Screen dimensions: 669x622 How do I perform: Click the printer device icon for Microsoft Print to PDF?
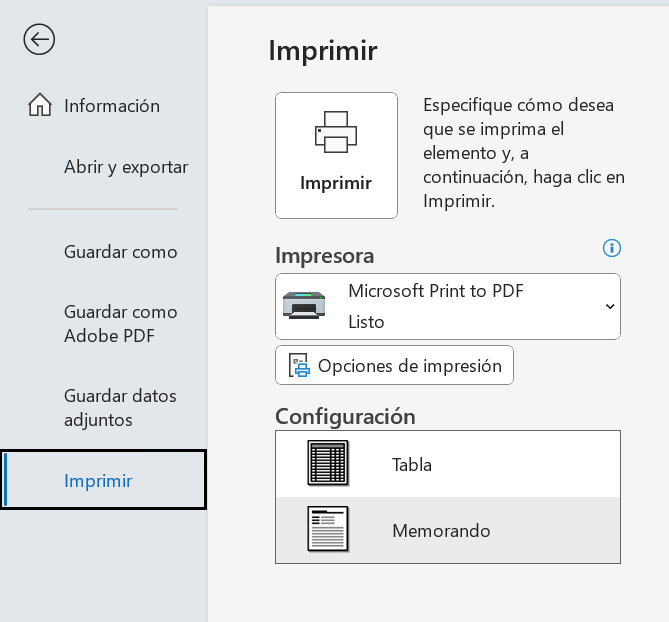click(303, 306)
